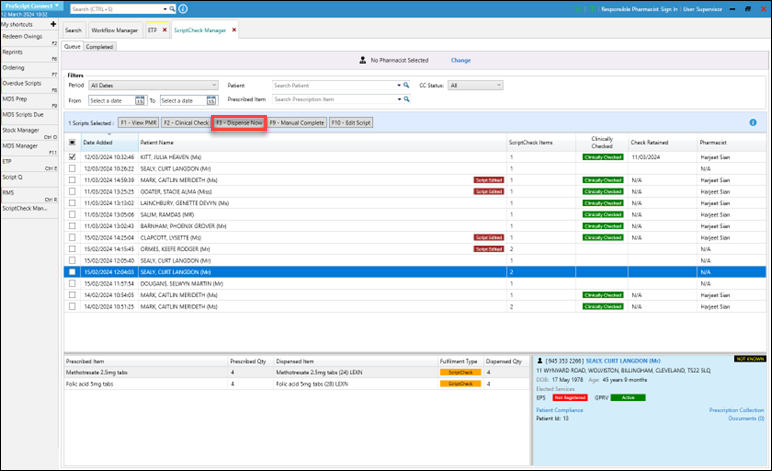Switch to the ETP tab
Screen dimensions: 772x471
(152, 30)
